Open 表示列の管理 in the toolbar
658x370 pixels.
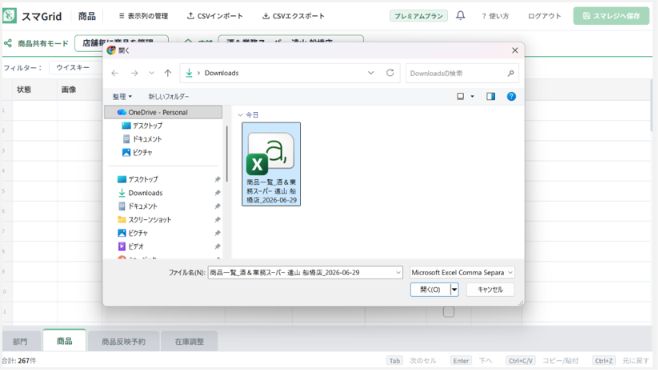click(143, 16)
